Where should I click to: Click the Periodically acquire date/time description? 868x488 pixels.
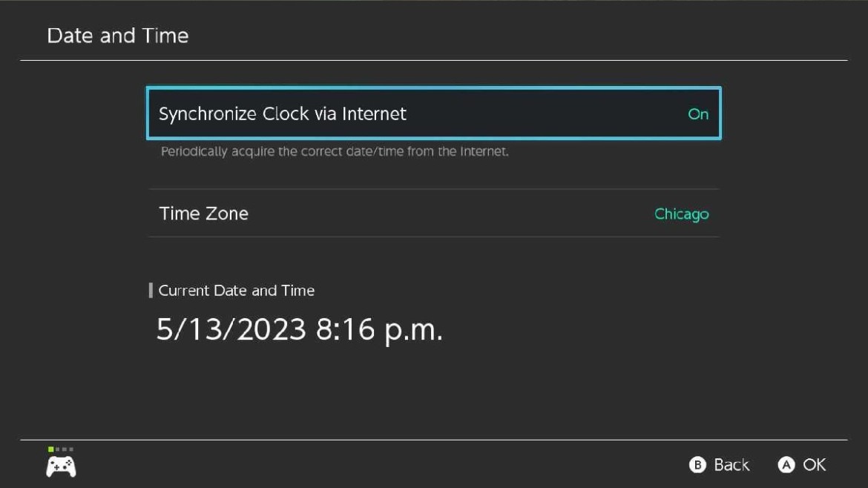[x=335, y=152]
